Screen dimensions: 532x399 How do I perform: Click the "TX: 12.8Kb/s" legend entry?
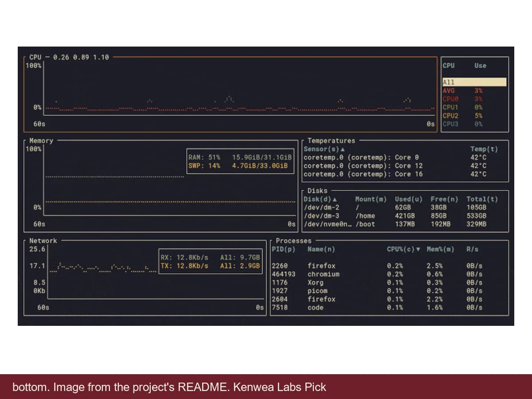point(184,266)
